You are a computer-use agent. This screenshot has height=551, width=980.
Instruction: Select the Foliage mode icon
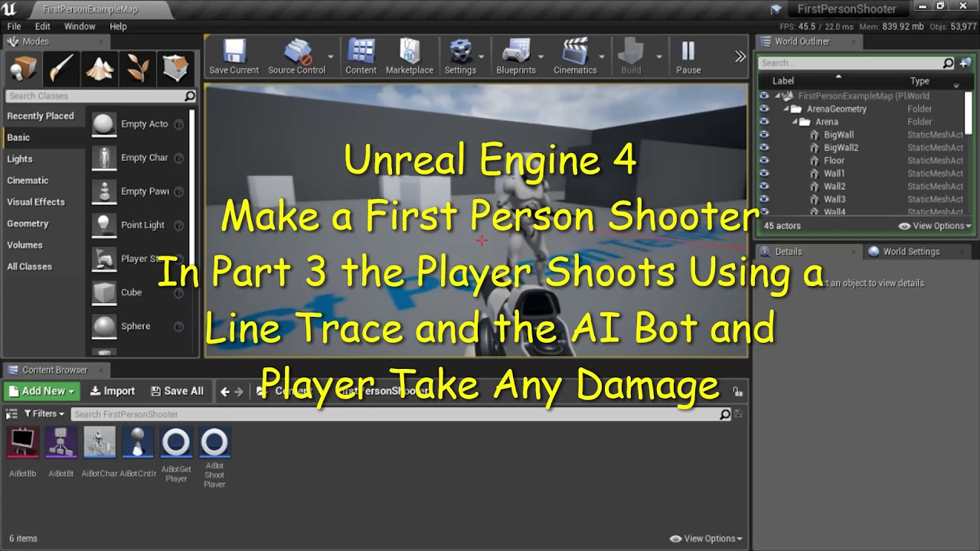138,70
